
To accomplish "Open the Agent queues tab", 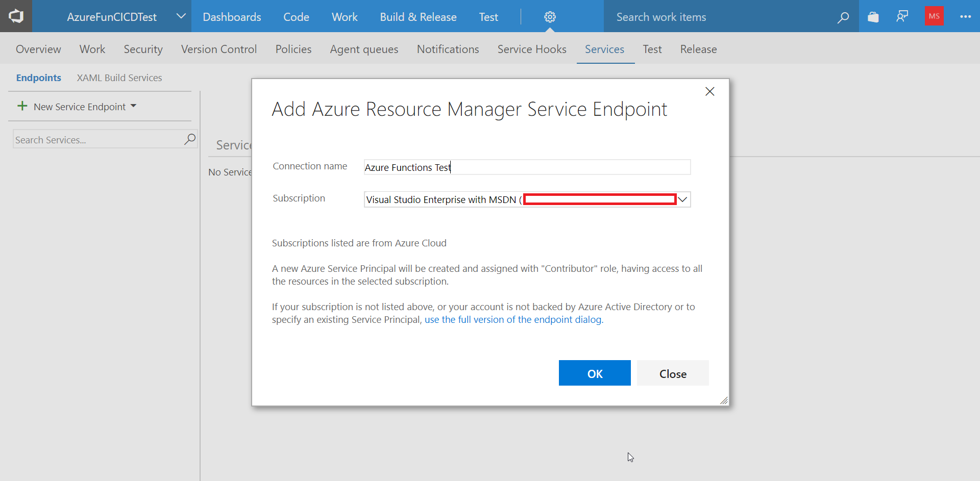I will [x=364, y=49].
